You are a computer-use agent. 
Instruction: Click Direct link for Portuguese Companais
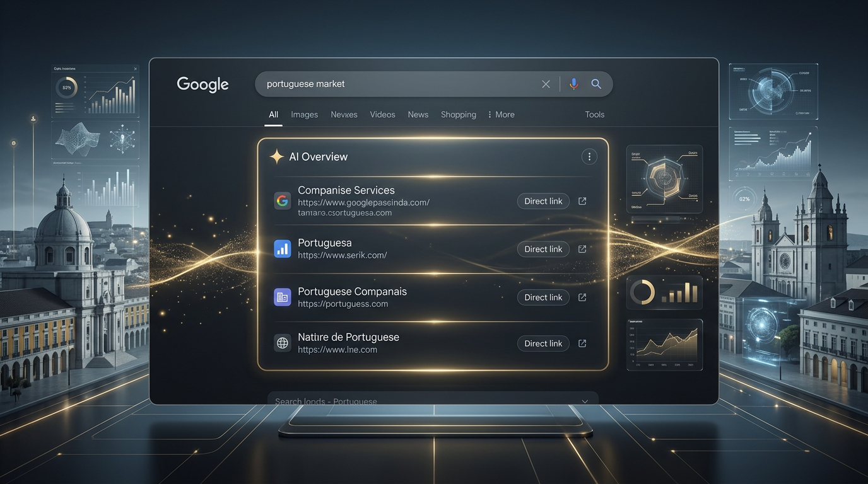pos(543,297)
